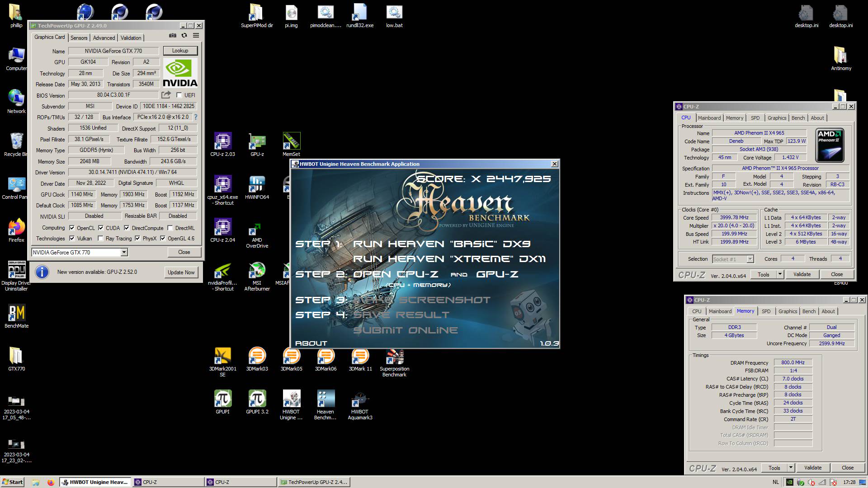The height and width of the screenshot is (488, 868).
Task: Open the GPUPI 3.2 desktop icon
Action: (257, 402)
